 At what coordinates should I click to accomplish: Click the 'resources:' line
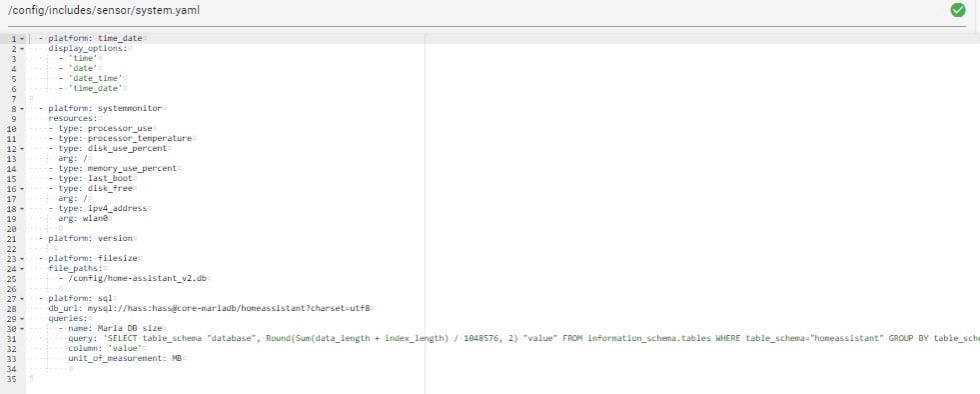click(x=73, y=118)
